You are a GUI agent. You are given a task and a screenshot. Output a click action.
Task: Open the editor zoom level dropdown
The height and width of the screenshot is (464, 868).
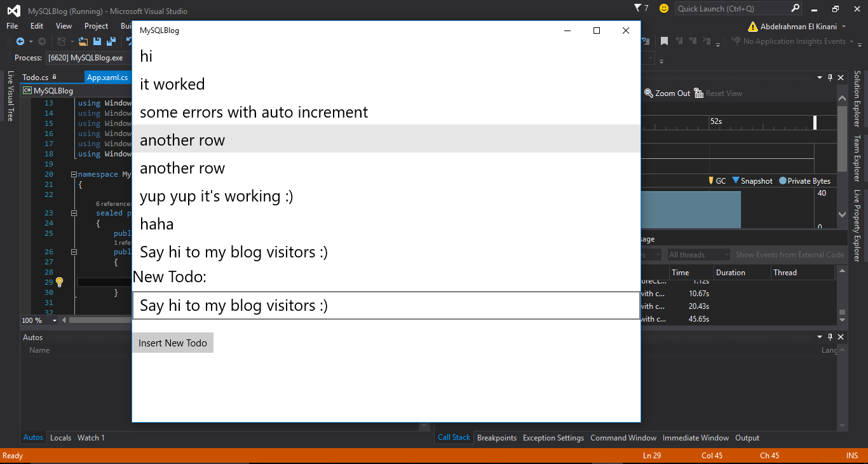[x=54, y=320]
